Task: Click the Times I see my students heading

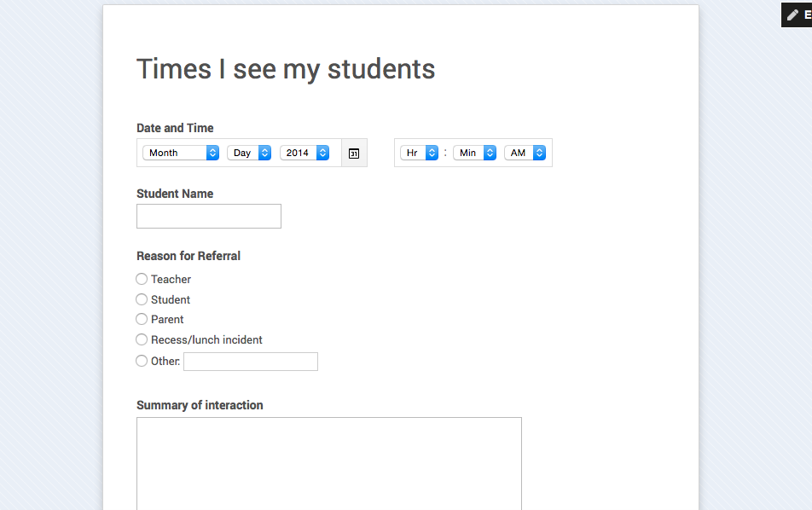Action: [x=286, y=69]
